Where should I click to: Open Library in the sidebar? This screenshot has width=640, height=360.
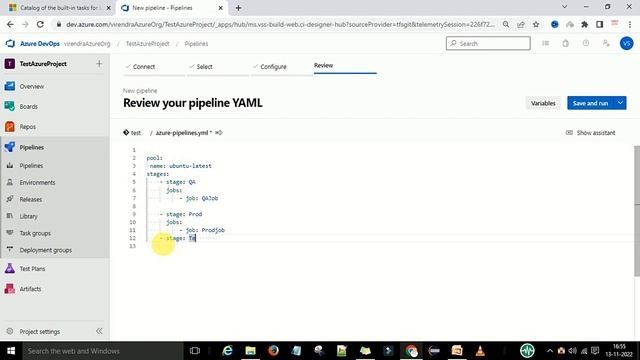pyautogui.click(x=28, y=216)
